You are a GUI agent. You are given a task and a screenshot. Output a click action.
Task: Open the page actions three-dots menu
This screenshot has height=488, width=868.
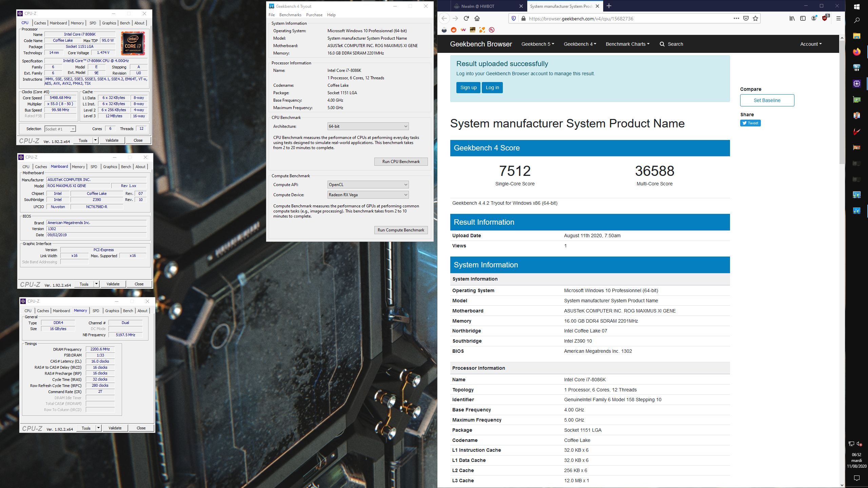(736, 18)
